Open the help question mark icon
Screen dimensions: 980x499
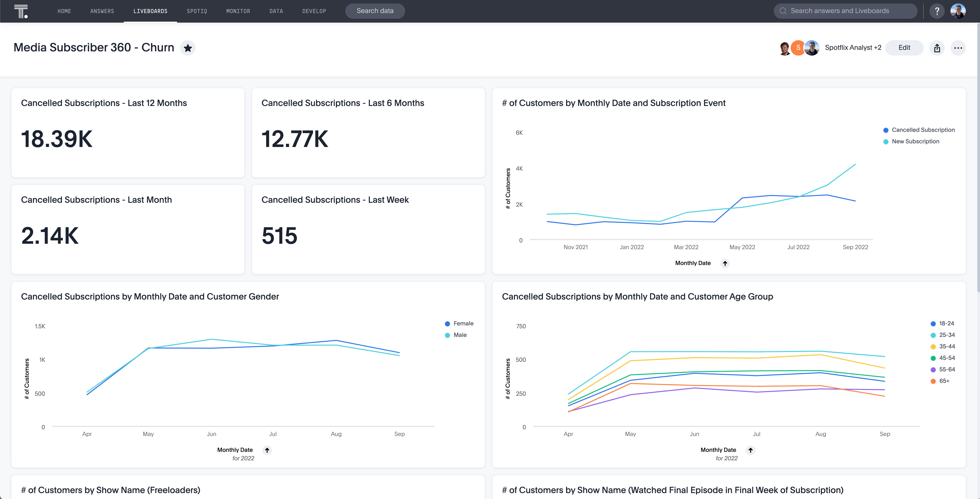[937, 11]
